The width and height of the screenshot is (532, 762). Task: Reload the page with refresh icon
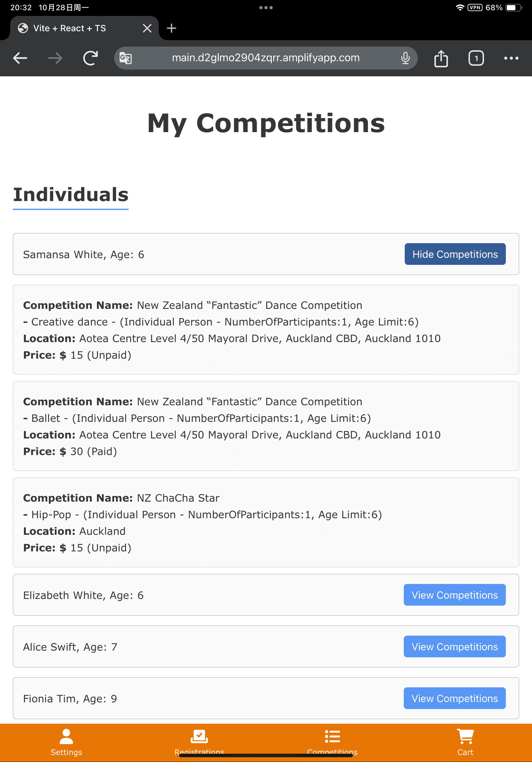(x=90, y=58)
